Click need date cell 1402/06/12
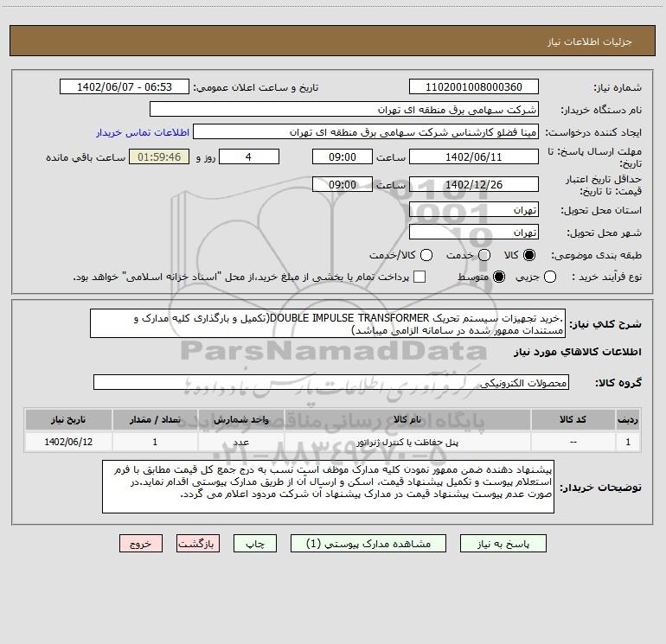This screenshot has height=644, width=666. [x=68, y=442]
